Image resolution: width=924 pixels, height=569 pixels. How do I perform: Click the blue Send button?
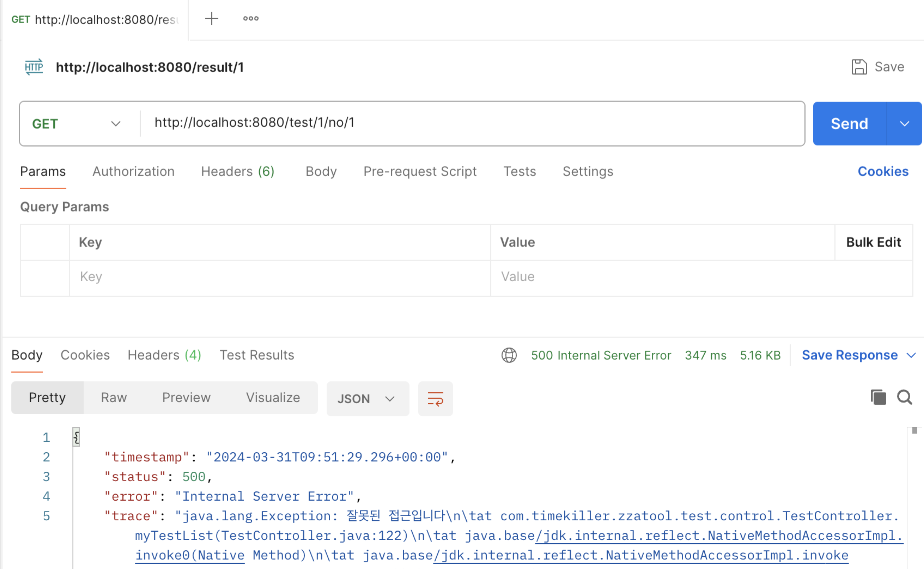tap(849, 123)
